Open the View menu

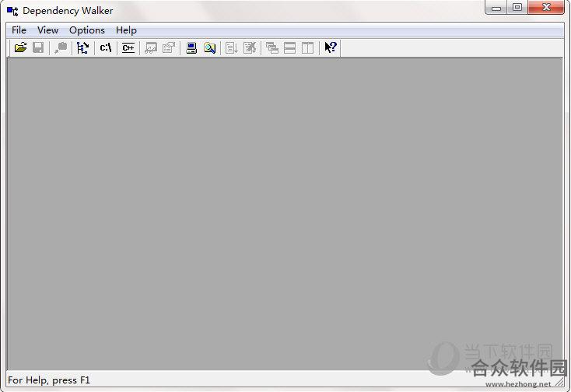point(47,30)
